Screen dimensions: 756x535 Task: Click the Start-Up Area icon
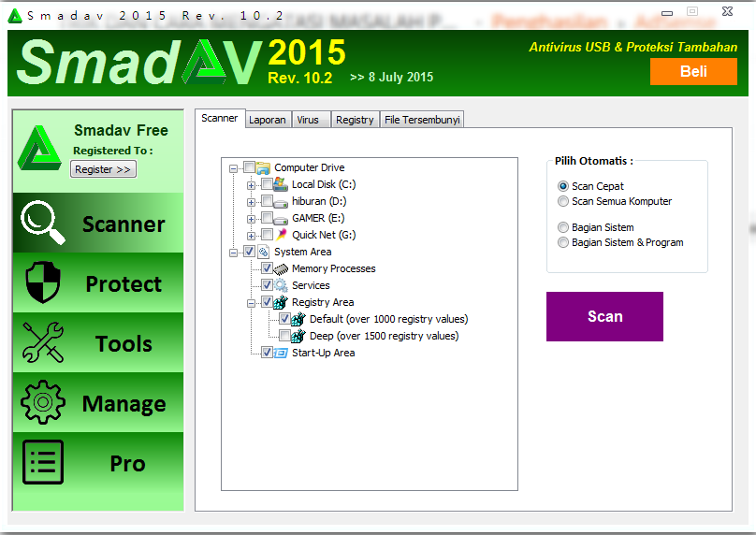pos(281,353)
